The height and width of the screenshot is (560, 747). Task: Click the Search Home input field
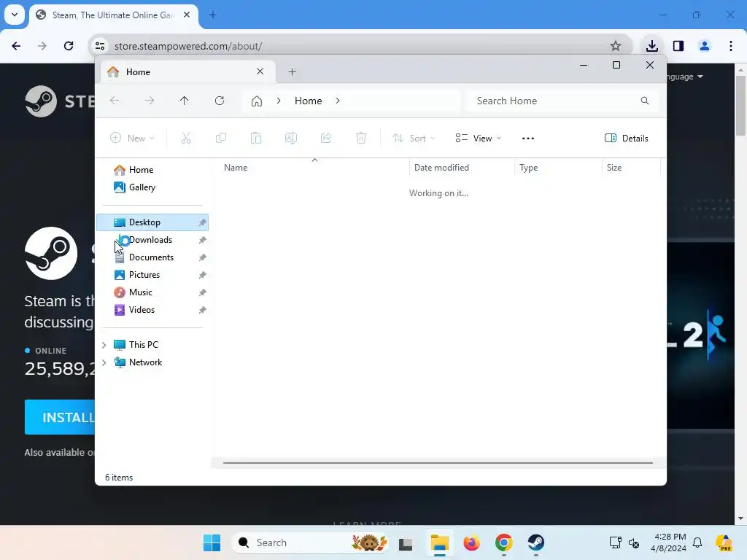[564, 101]
